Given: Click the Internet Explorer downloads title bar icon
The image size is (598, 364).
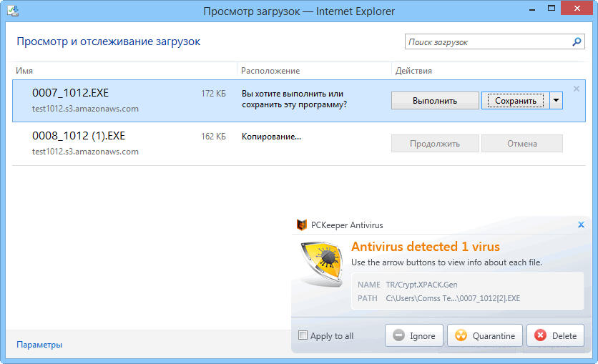Looking at the screenshot, I should 13,11.
